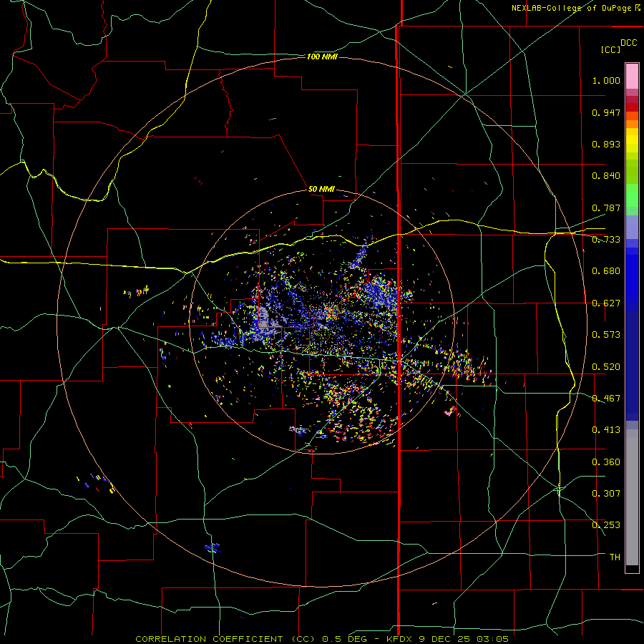
Task: Pick the lavender segment of the color scale
Action: click(x=632, y=227)
